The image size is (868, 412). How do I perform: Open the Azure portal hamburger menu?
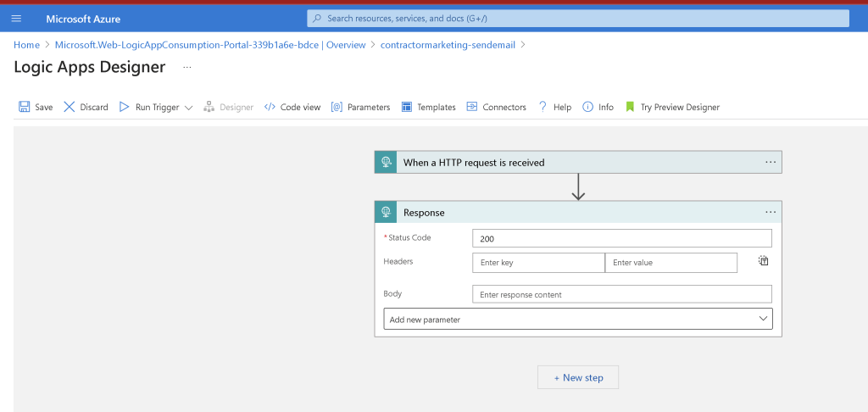(x=16, y=19)
